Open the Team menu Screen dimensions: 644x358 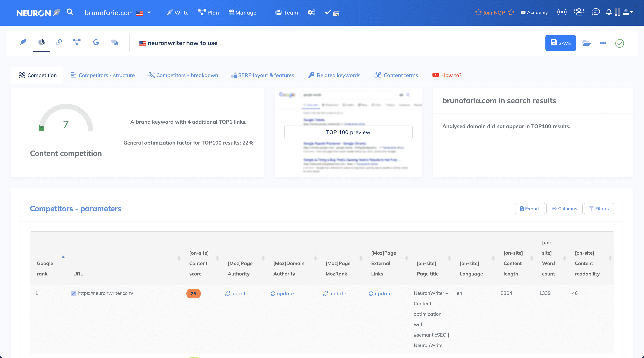coord(286,12)
